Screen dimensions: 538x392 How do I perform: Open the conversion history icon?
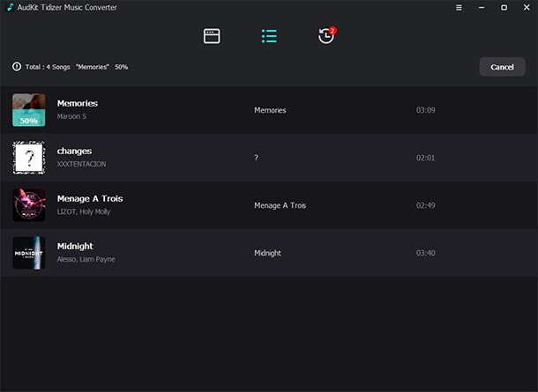click(x=325, y=36)
